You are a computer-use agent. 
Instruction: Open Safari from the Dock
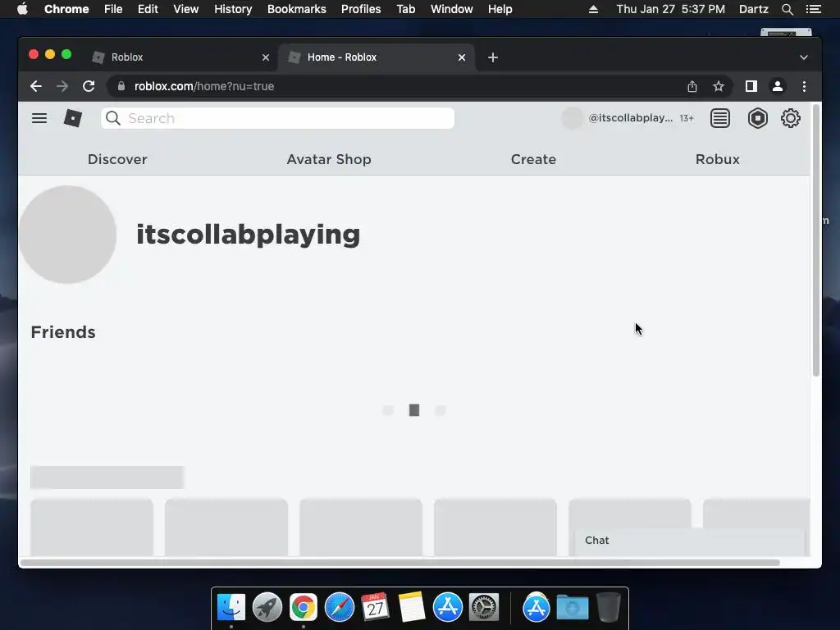[x=340, y=608]
